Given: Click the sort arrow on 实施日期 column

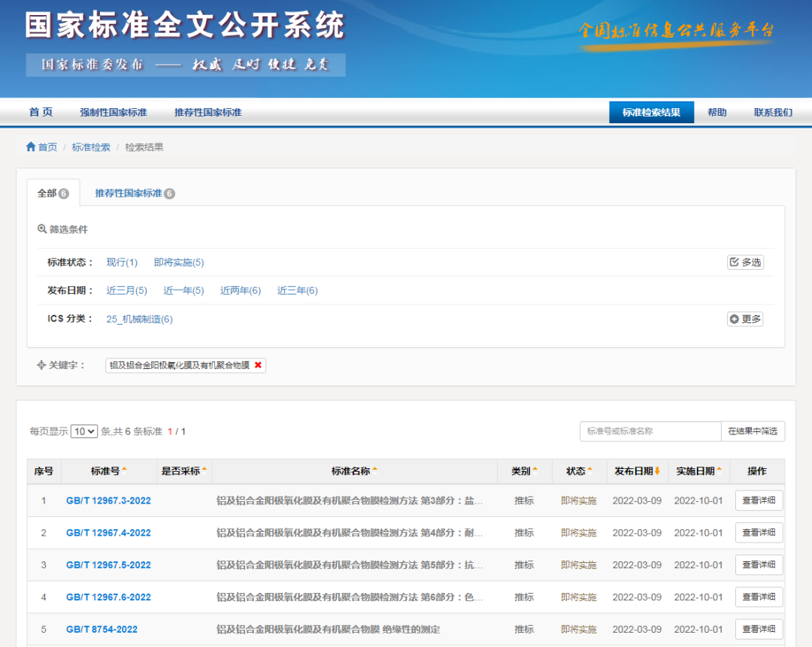Looking at the screenshot, I should (x=720, y=471).
